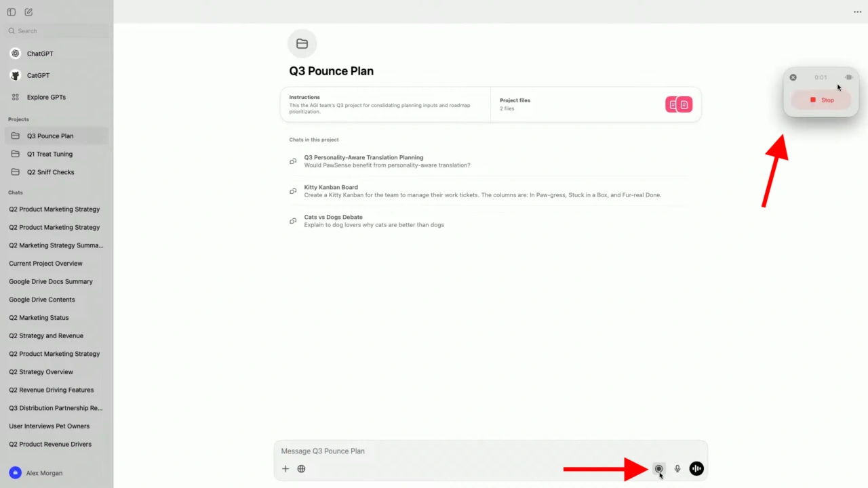Start voice mode with waveform icon
The image size is (868, 488).
point(696,469)
